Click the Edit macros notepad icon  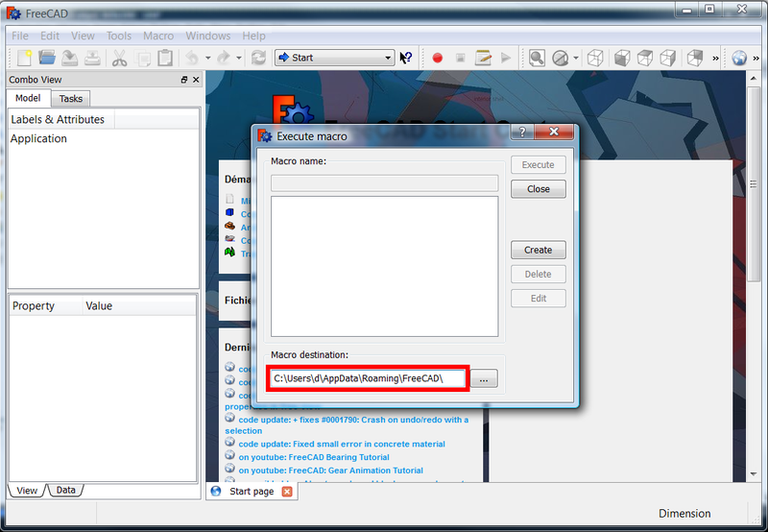point(484,58)
